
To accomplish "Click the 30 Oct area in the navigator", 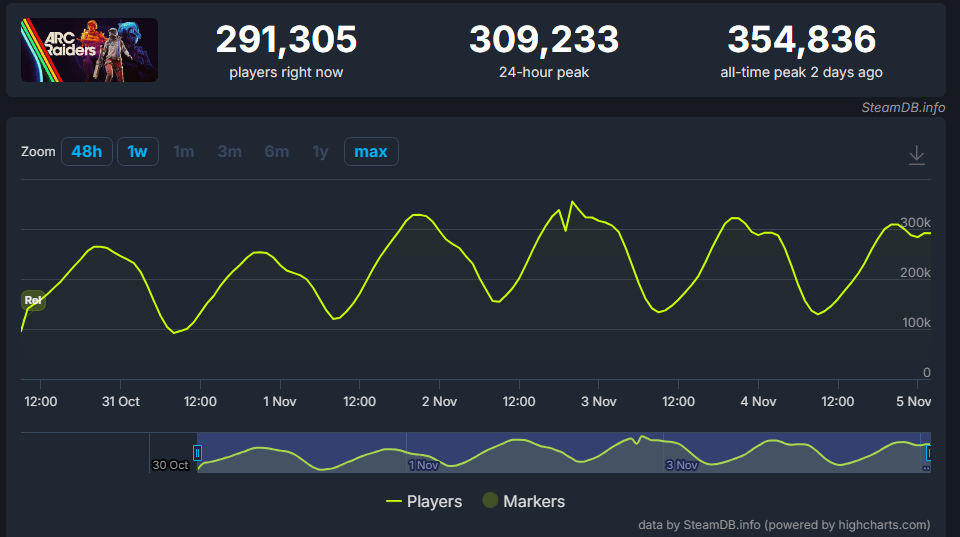I will pyautogui.click(x=171, y=465).
